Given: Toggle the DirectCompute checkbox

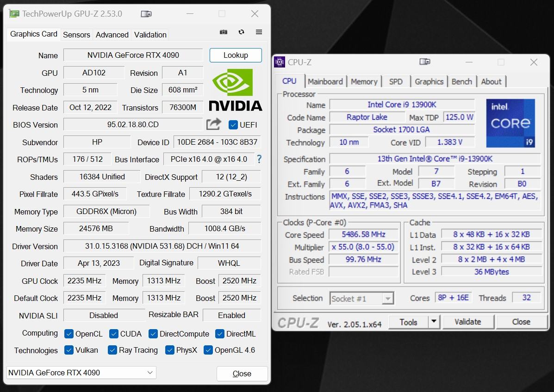Looking at the screenshot, I should tap(153, 334).
